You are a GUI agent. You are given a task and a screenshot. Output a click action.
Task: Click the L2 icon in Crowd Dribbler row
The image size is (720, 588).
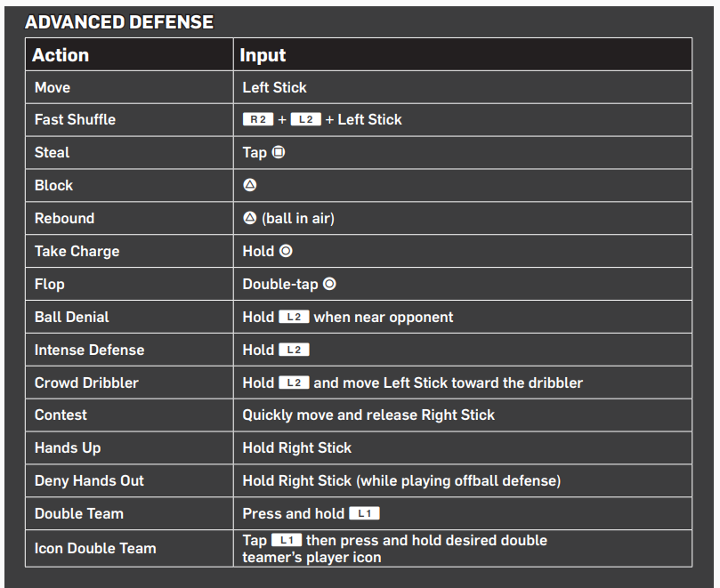[x=294, y=383]
